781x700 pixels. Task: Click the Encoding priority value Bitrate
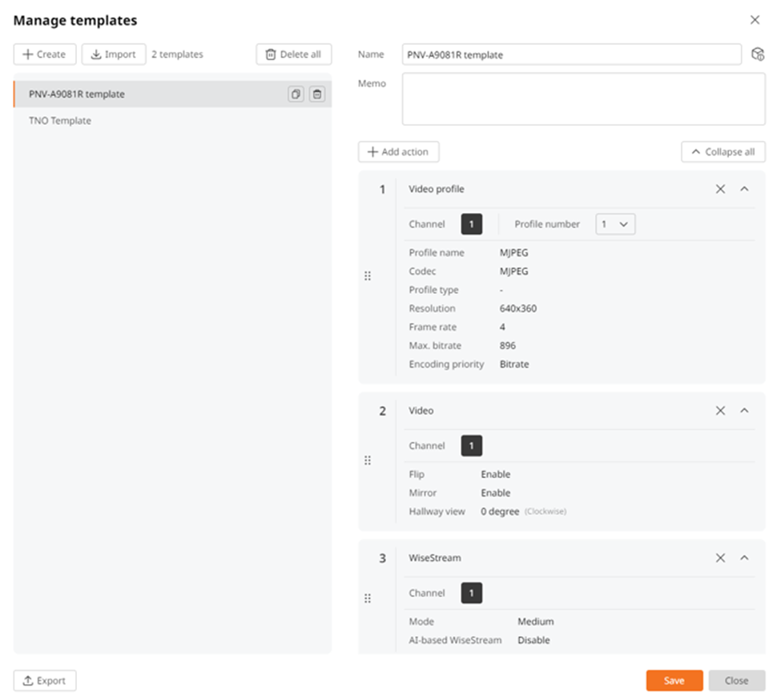[x=514, y=364]
